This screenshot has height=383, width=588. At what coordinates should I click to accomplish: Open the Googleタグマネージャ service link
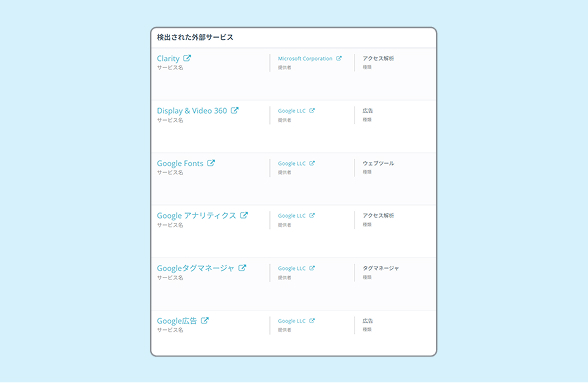click(195, 268)
